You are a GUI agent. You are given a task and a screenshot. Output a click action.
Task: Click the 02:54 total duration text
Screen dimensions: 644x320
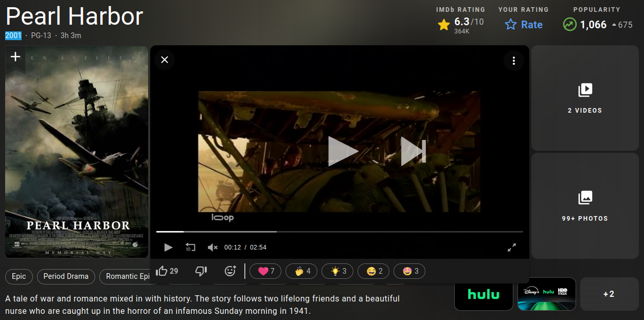click(258, 247)
